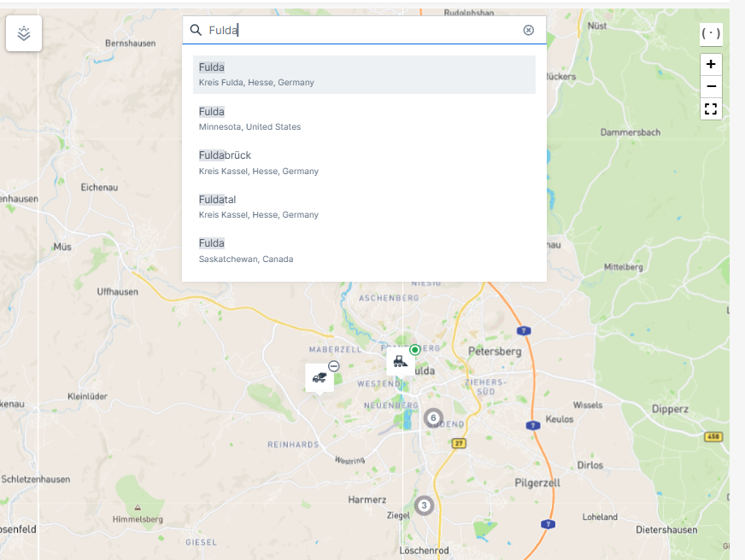
Task: Choose Fulda, Kreis Fulda, Hesse suggestion
Action: click(x=364, y=74)
